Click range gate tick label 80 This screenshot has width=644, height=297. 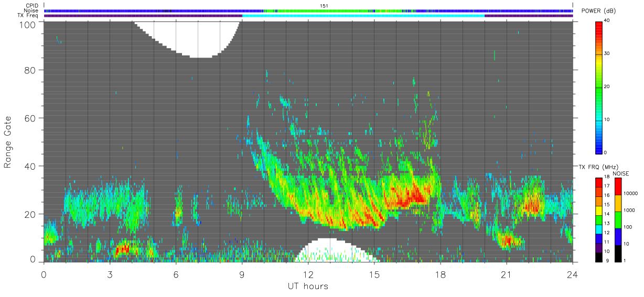click(29, 70)
